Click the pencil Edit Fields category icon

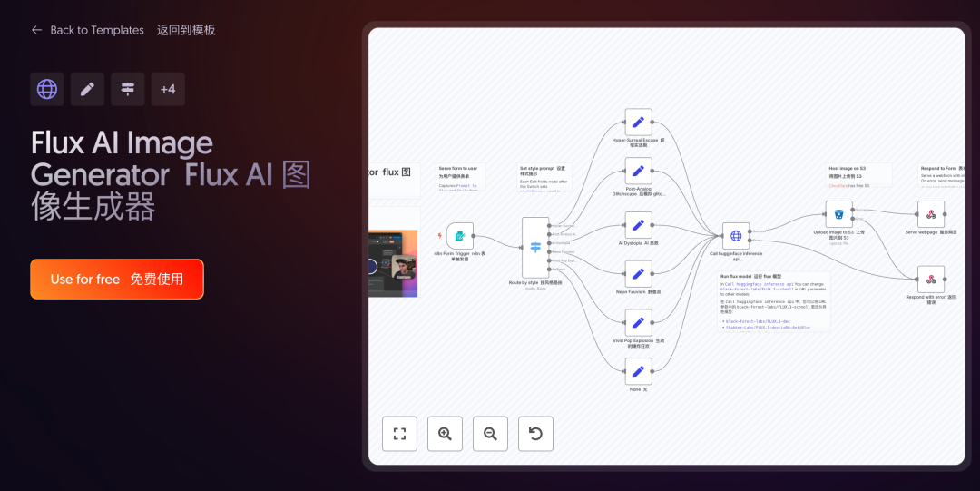pyautogui.click(x=87, y=89)
